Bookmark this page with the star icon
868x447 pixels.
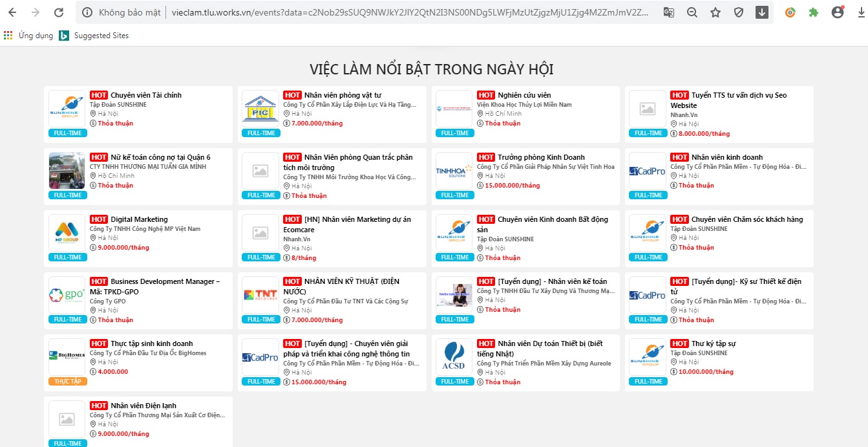point(715,12)
